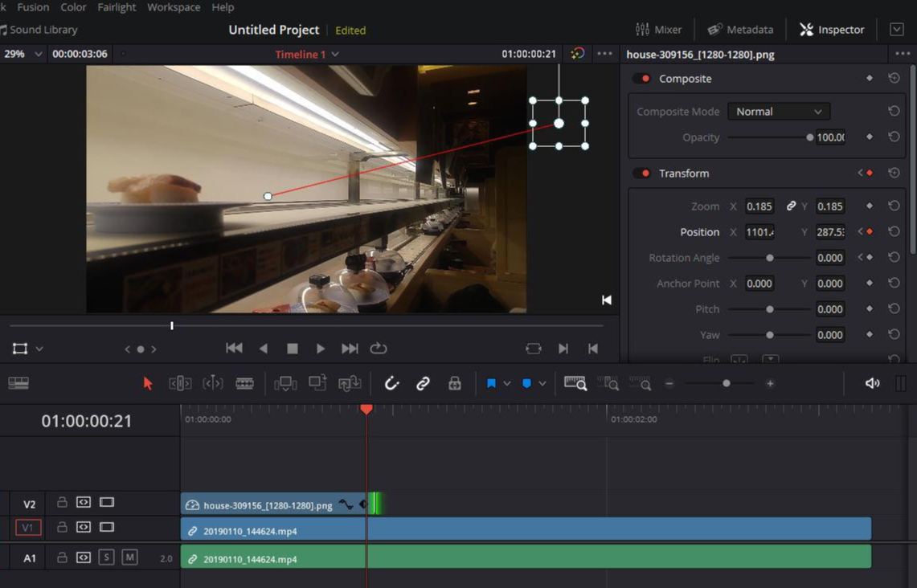Click the Zoom X value field
Screen dimensions: 917x588
(x=759, y=206)
